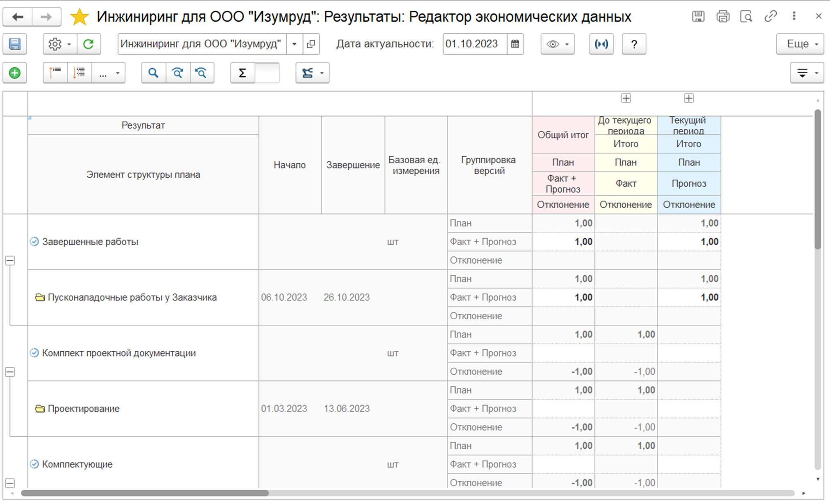Screen dimensions: 830x504
Task: Click the broadcast signal icon button
Action: (x=601, y=44)
